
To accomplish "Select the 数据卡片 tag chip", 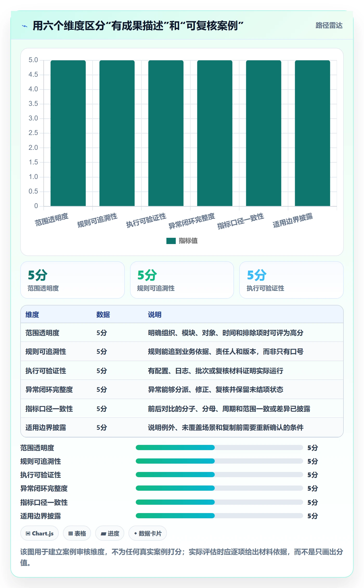I will (148, 533).
